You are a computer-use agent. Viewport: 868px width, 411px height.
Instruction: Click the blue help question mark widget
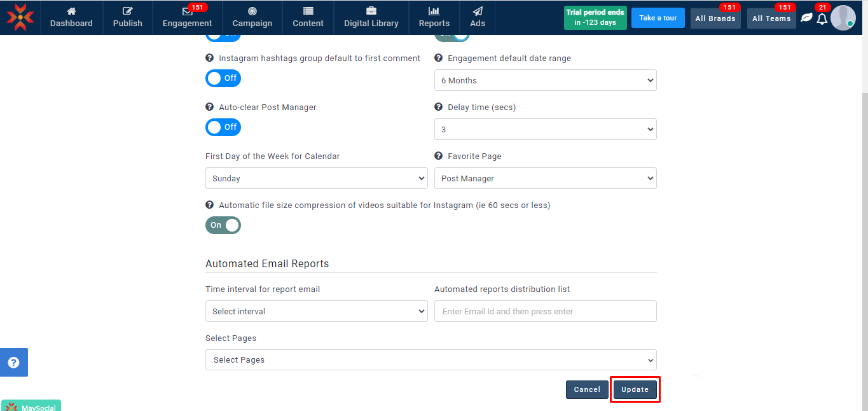[13, 363]
